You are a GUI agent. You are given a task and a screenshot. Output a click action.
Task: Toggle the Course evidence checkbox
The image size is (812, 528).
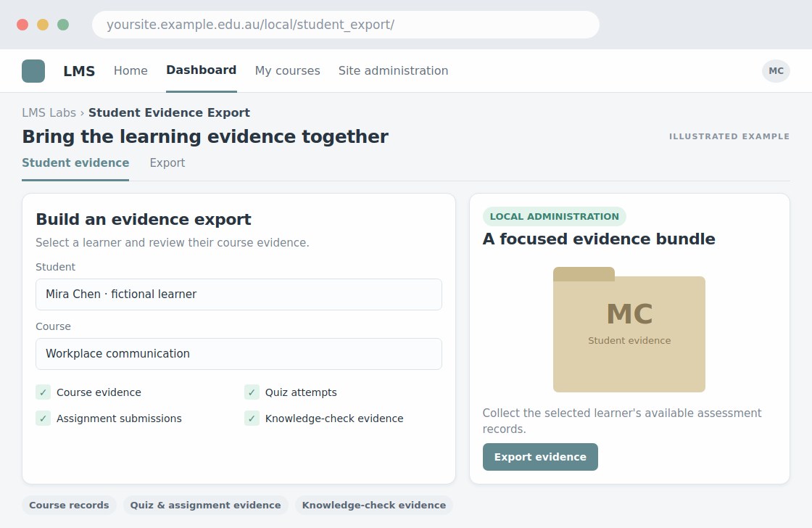pos(43,392)
